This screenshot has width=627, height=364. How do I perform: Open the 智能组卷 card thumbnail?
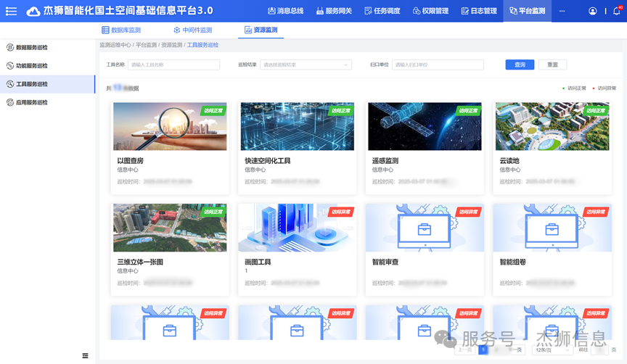pyautogui.click(x=552, y=228)
